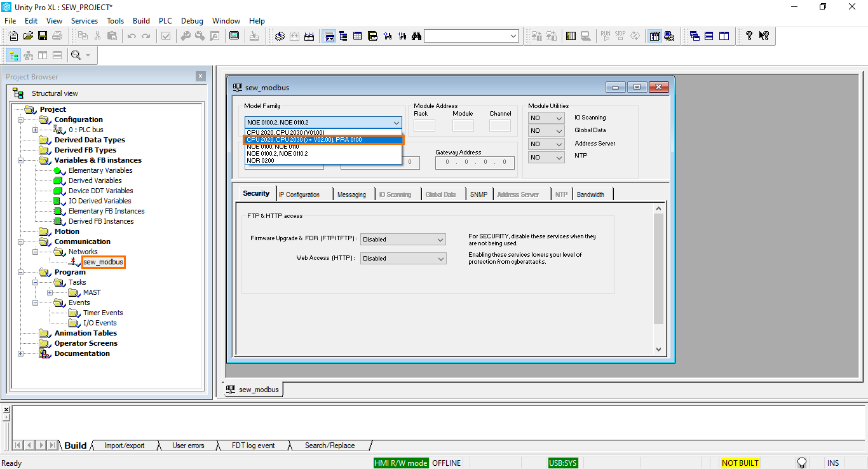Select the Structural view icon in second toolbar
868x469 pixels.
13,55
